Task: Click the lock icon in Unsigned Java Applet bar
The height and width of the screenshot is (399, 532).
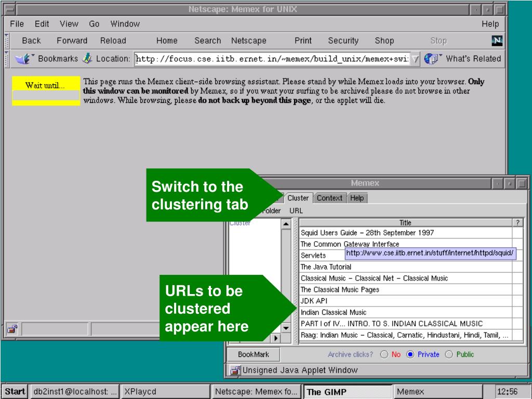Action: (x=235, y=370)
